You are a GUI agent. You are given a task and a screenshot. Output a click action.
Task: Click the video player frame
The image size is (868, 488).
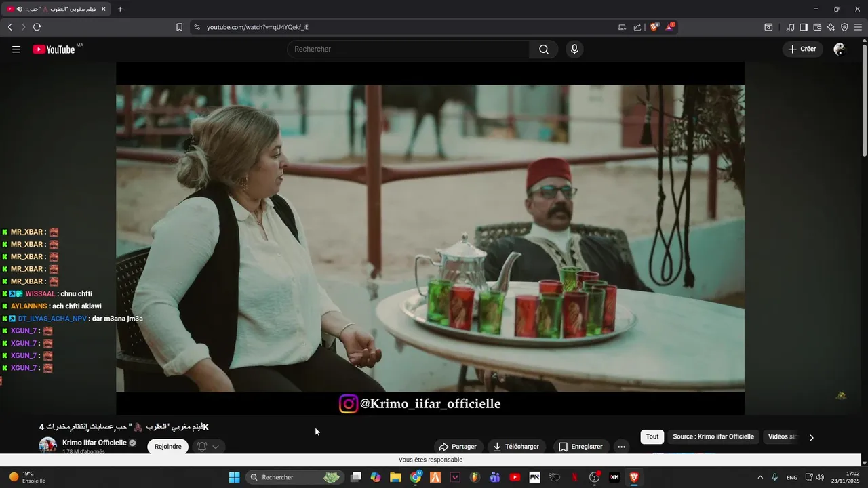[x=430, y=239]
